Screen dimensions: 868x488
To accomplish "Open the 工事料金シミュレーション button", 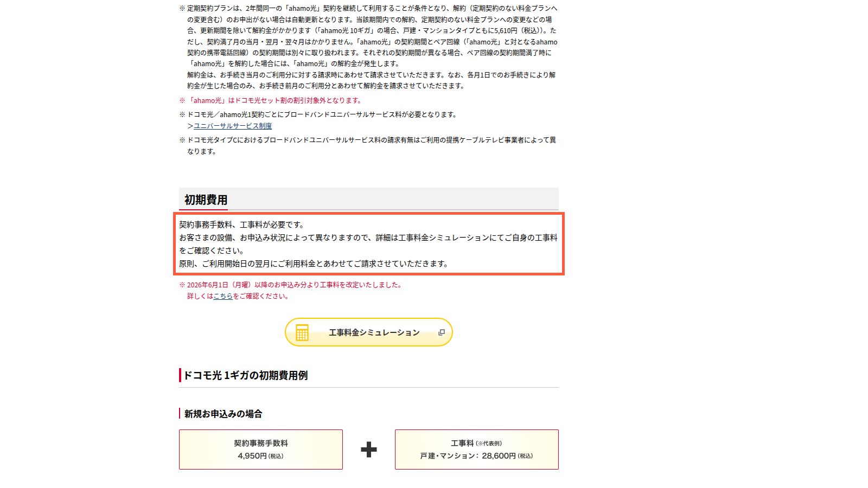I will (369, 332).
